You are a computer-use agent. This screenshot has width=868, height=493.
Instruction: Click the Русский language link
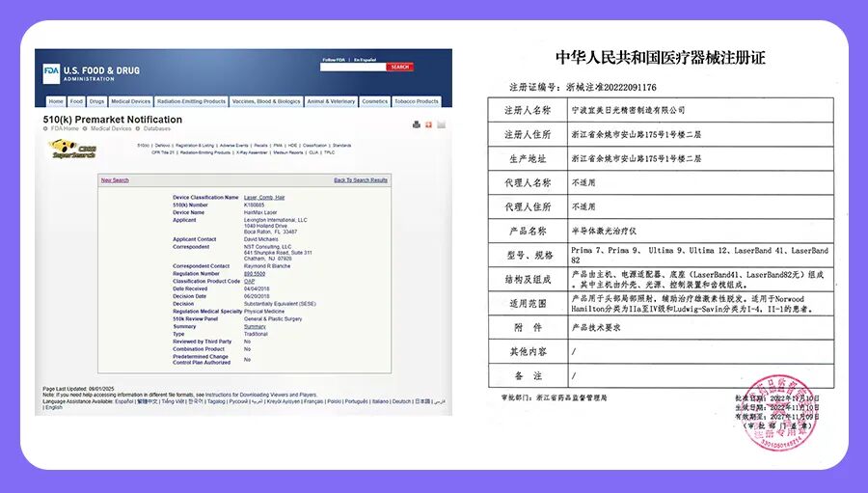(x=239, y=401)
